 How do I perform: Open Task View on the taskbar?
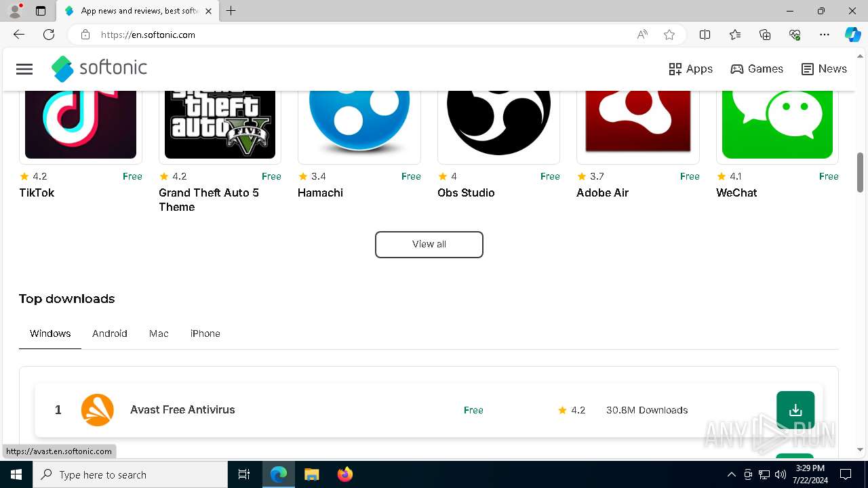click(244, 474)
